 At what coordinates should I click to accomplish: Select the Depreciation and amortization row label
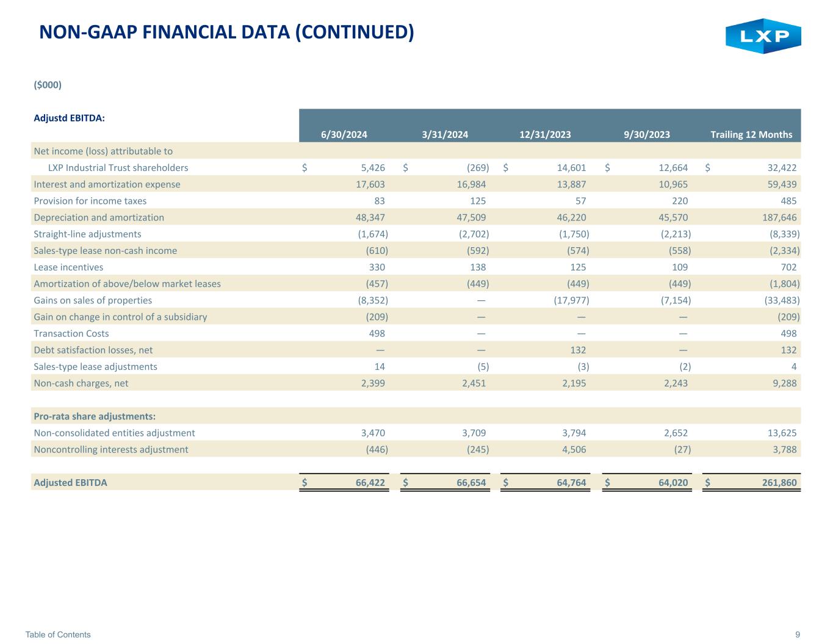[x=99, y=217]
